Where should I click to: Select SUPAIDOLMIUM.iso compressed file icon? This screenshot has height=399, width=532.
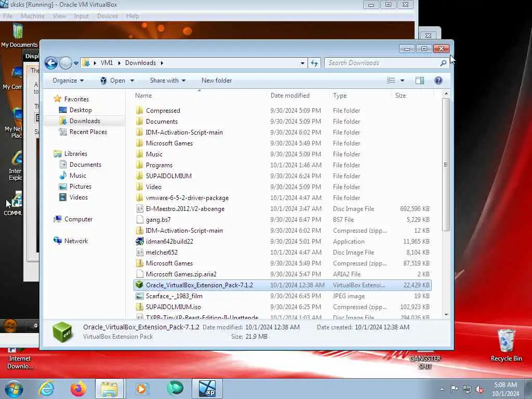(x=139, y=307)
